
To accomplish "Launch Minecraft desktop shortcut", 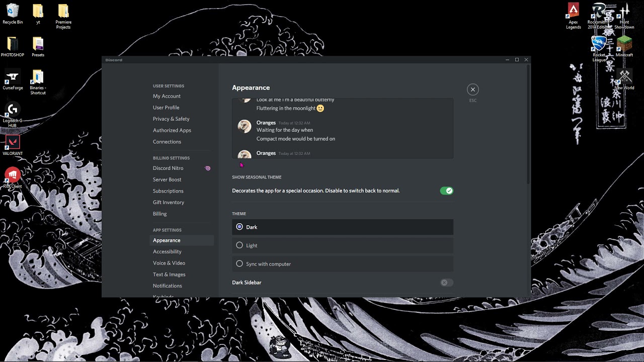I will pos(624,46).
